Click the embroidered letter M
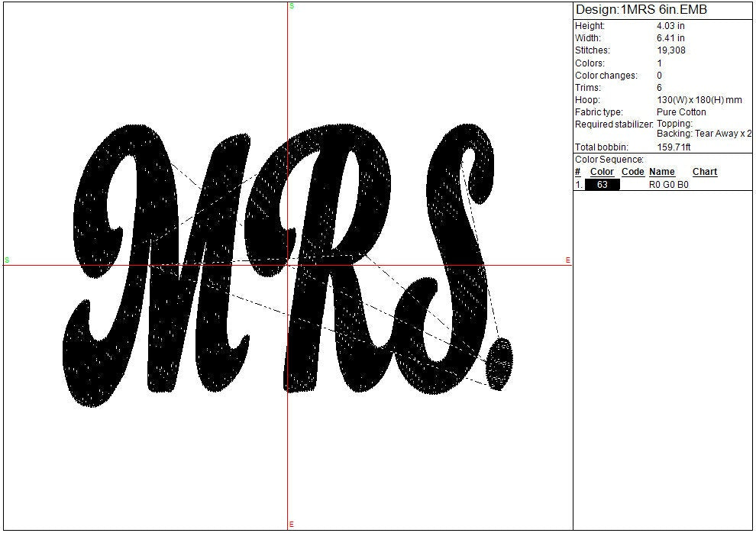Image resolution: width=756 pixels, height=533 pixels. pyautogui.click(x=160, y=267)
